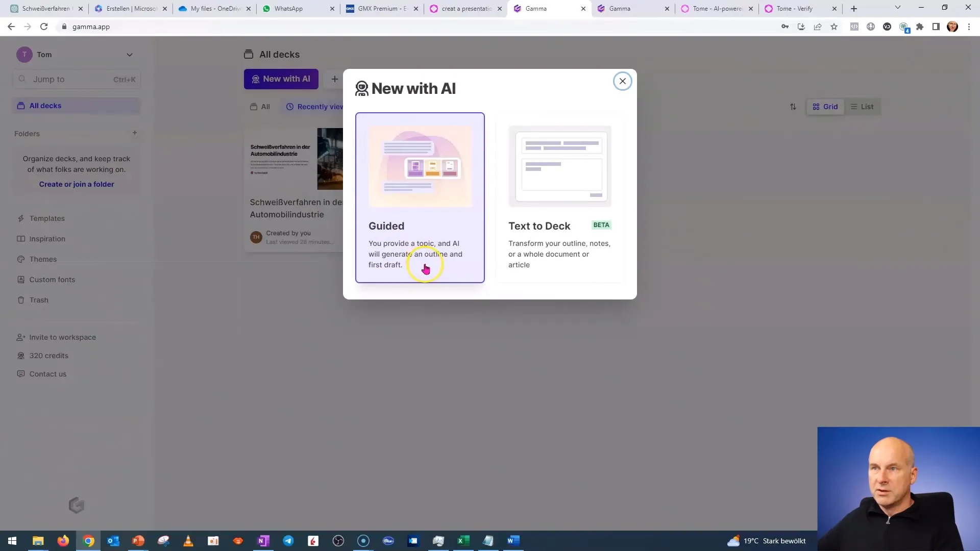Click the New with AI robot icon
This screenshot has height=551, width=980.
[x=361, y=87]
